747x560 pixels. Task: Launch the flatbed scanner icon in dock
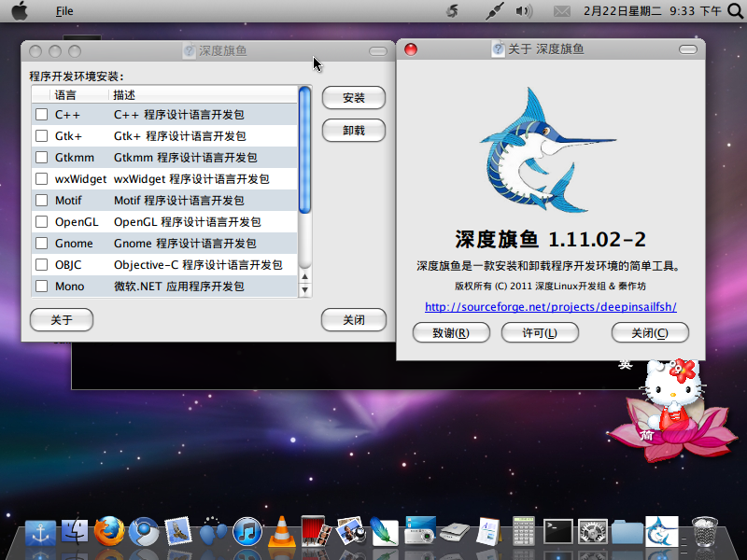455,532
